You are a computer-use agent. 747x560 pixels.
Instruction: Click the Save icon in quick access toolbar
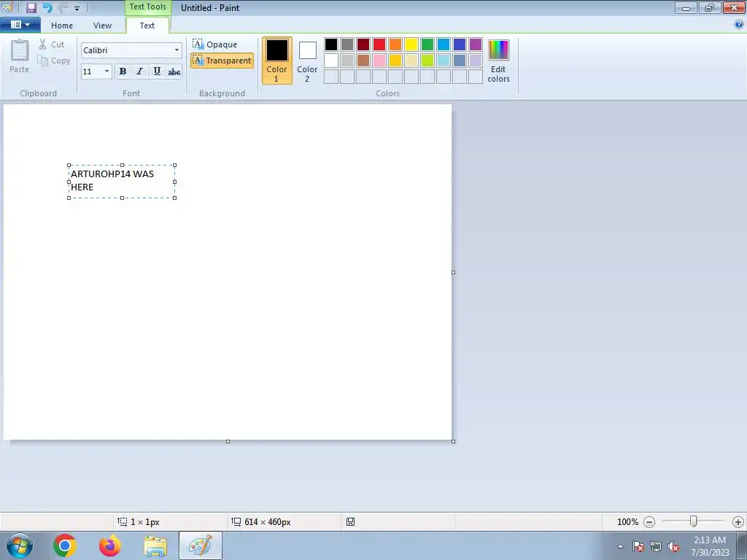(31, 7)
